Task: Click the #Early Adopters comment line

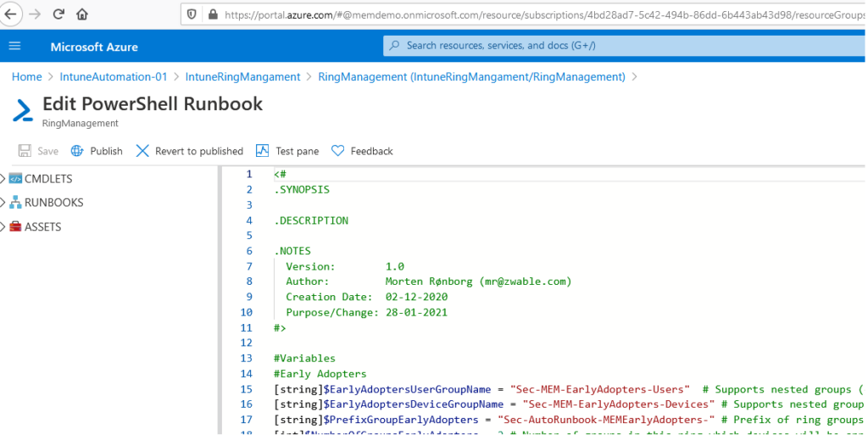Action: pos(320,374)
